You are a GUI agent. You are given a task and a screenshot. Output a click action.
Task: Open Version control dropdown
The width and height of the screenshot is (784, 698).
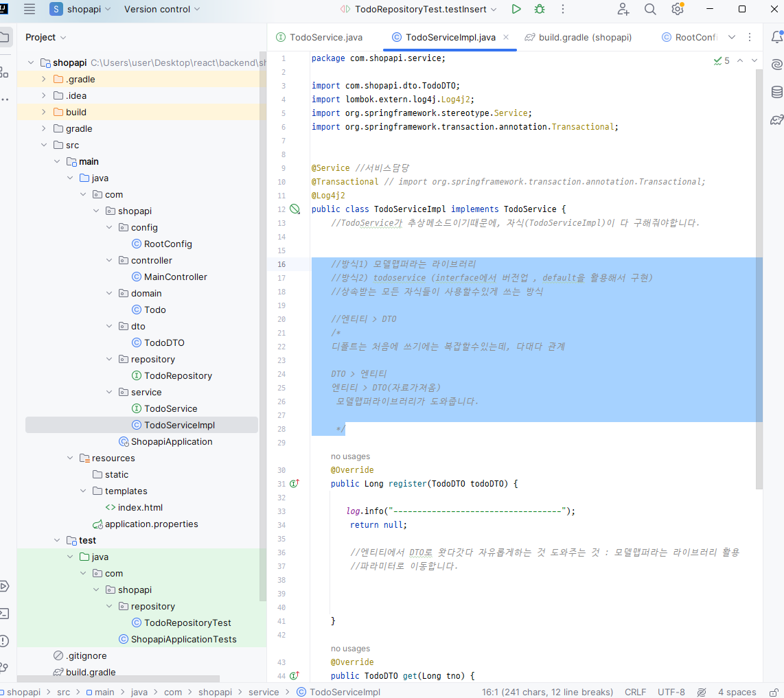pos(162,9)
